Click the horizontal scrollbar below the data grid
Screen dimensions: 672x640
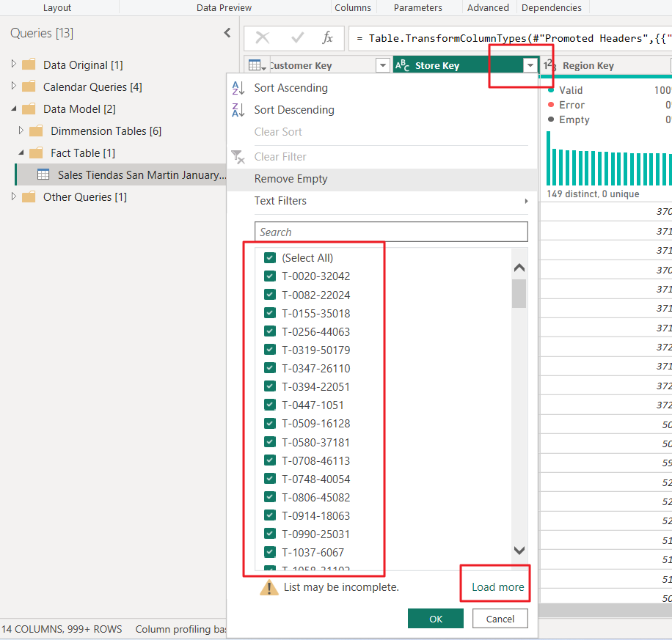click(x=605, y=610)
